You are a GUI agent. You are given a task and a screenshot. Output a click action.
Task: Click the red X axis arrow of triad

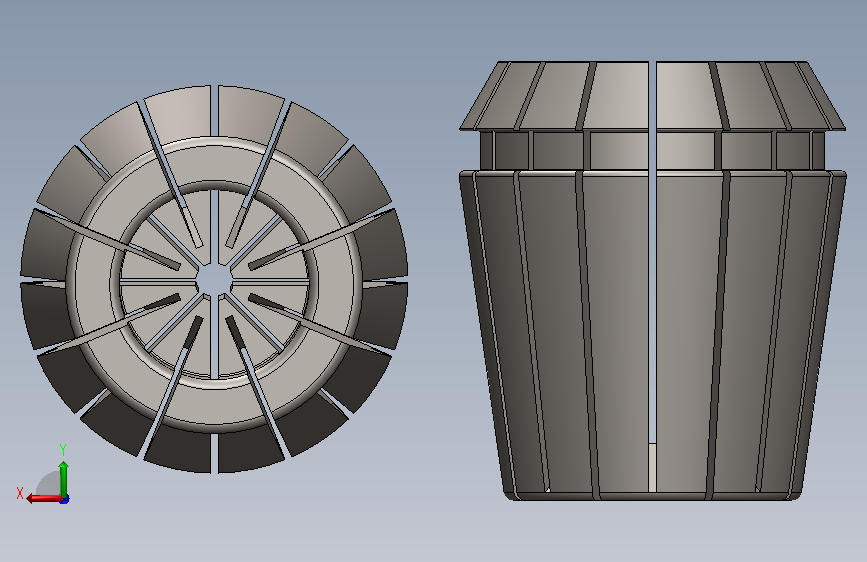44,499
